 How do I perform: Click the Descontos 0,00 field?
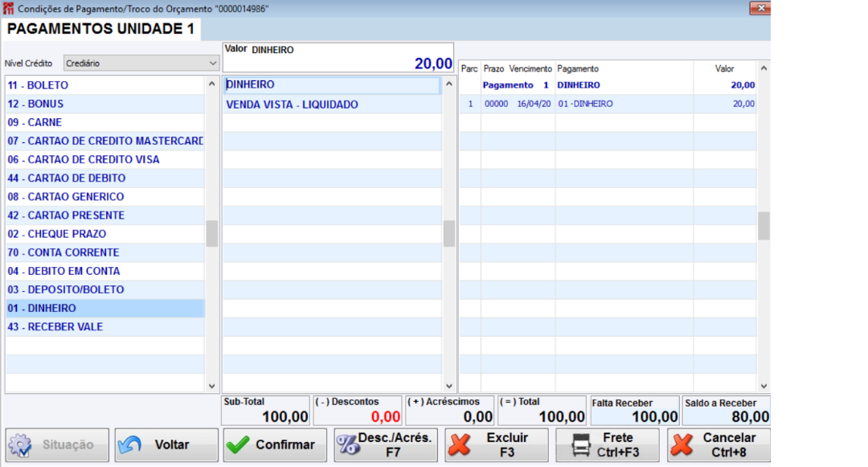358,411
